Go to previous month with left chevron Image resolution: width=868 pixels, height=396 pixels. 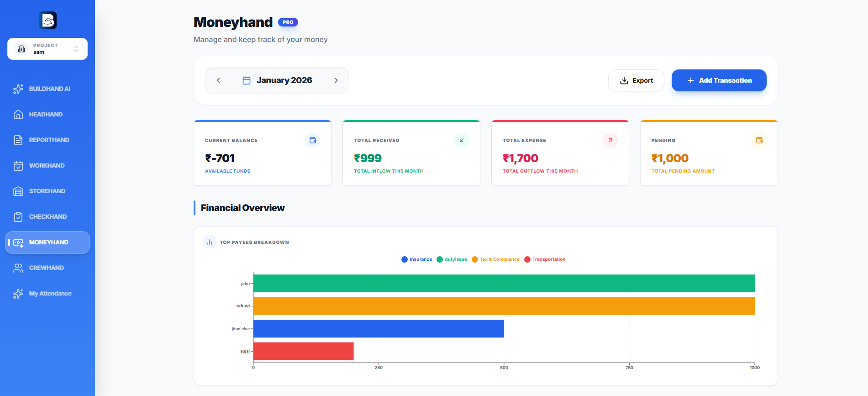[218, 80]
